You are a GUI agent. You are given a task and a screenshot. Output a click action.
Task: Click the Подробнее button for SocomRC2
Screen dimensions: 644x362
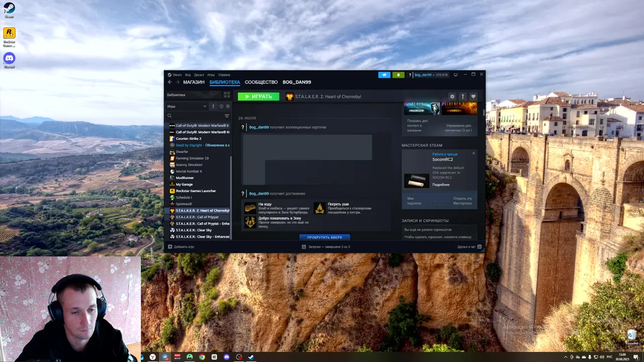[441, 185]
